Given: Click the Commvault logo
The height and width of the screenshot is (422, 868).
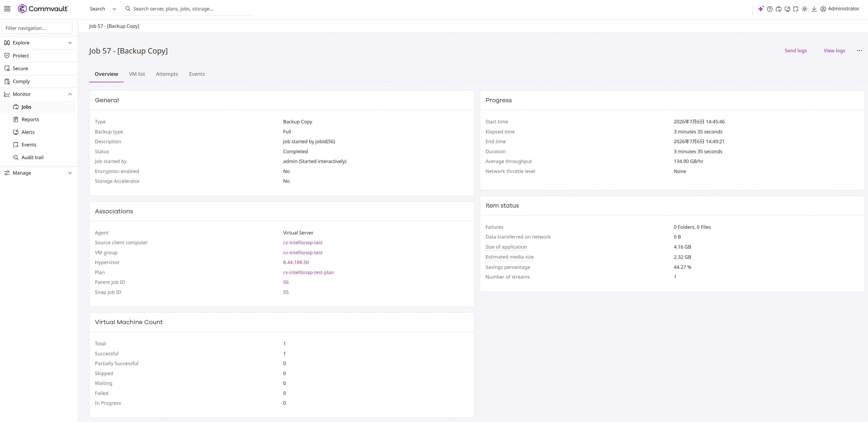Looking at the screenshot, I should [x=43, y=9].
